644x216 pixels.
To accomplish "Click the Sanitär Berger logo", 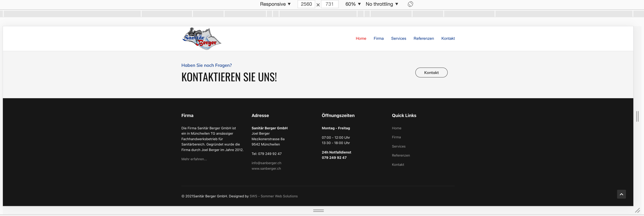I will pos(202,39).
